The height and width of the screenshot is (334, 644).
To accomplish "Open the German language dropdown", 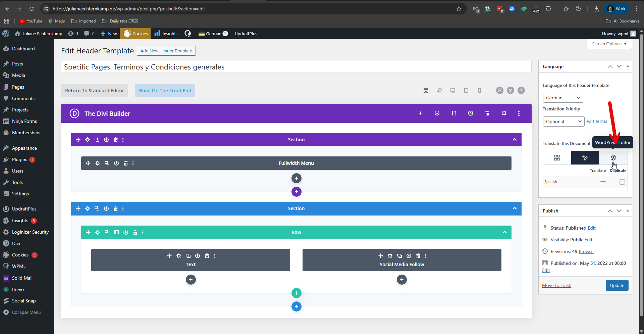I will coord(563,98).
